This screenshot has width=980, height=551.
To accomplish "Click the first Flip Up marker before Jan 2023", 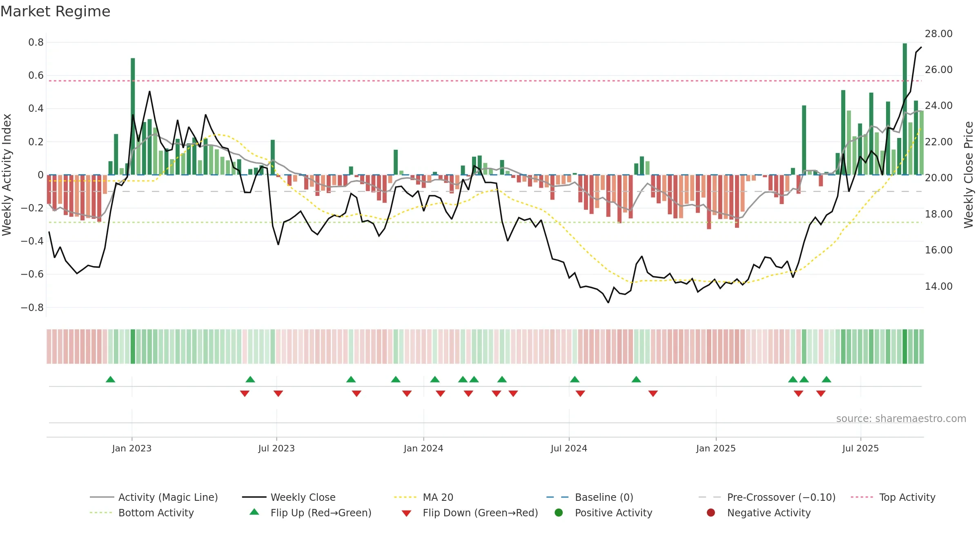I will pyautogui.click(x=110, y=379).
